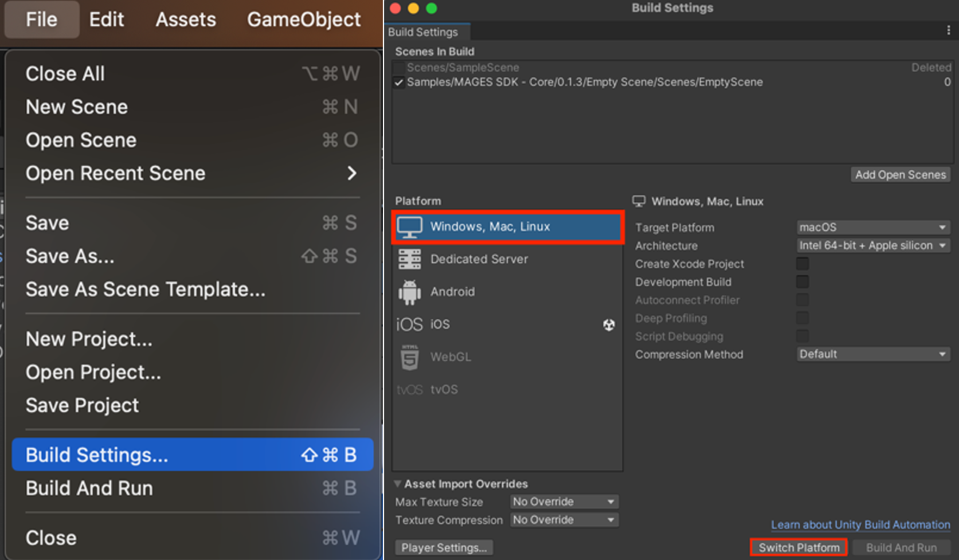
Task: Open the Architecture dropdown
Action: [x=872, y=246]
